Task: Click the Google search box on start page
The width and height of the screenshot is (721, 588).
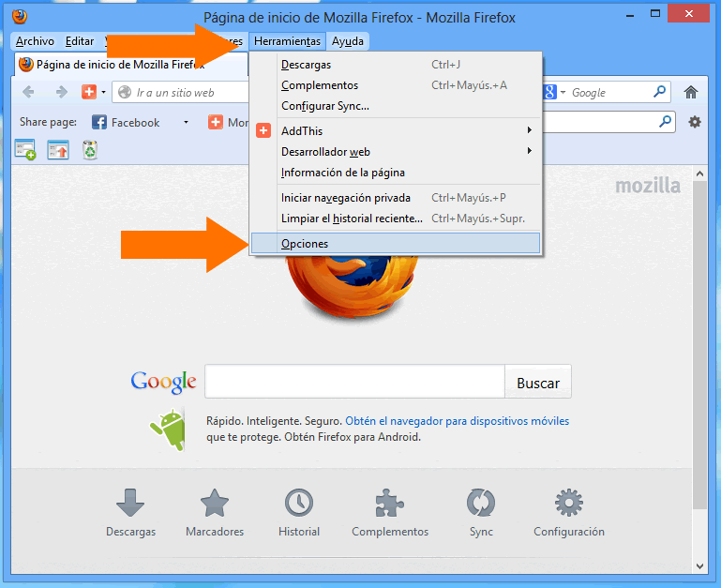Action: click(x=354, y=382)
